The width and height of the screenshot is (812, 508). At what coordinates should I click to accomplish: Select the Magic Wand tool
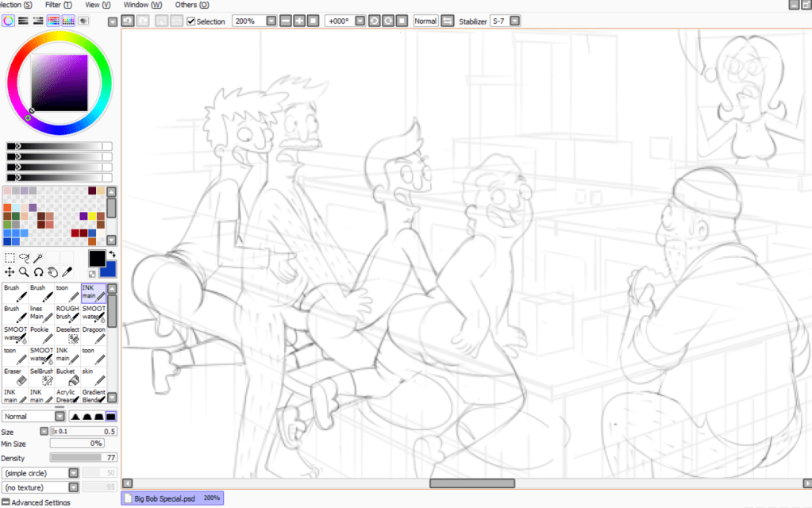[39, 258]
